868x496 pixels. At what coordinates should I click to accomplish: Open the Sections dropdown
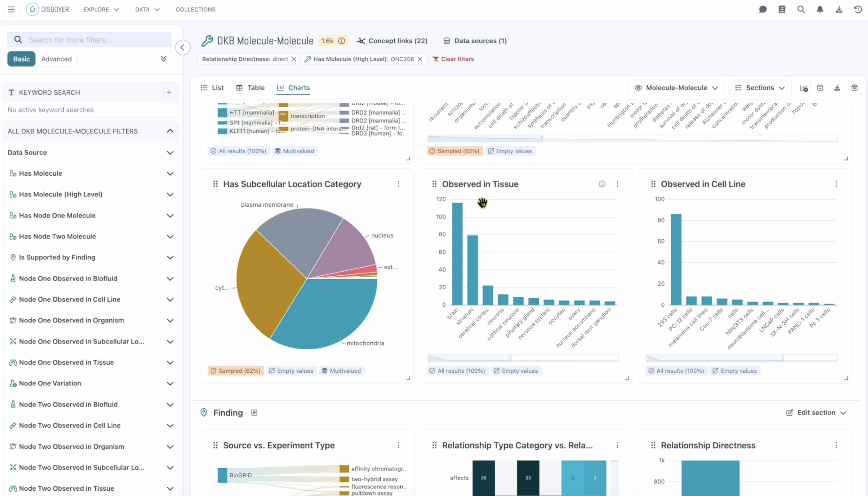pyautogui.click(x=760, y=88)
